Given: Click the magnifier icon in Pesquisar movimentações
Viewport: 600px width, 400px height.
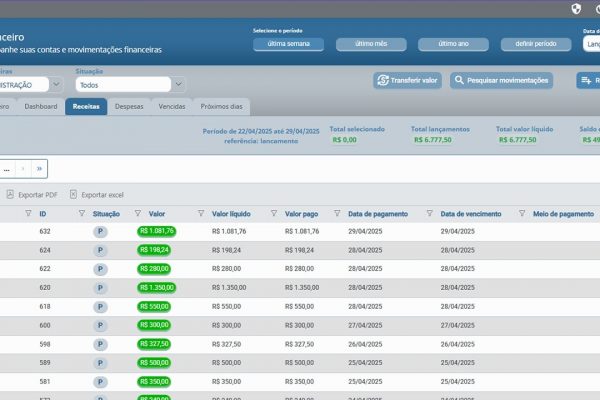Looking at the screenshot, I should click(459, 80).
